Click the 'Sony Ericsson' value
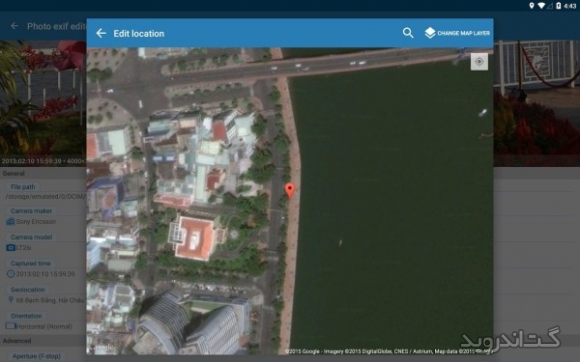580x362 pixels. click(x=36, y=221)
